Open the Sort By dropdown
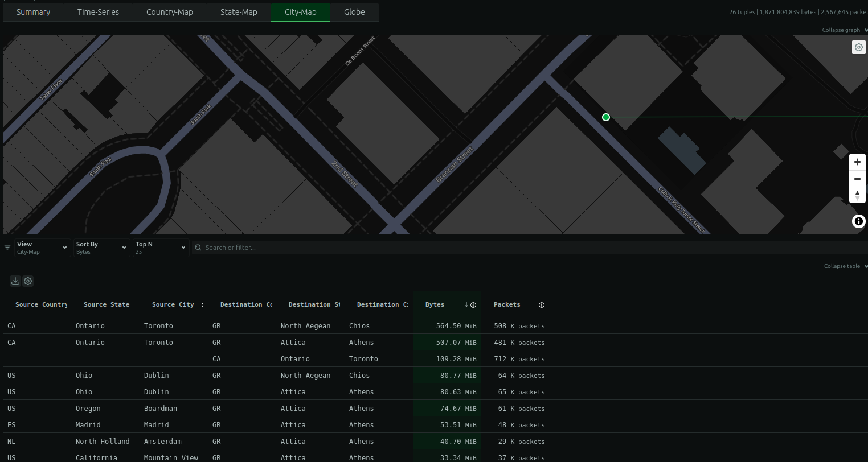The height and width of the screenshot is (462, 868). [x=101, y=247]
